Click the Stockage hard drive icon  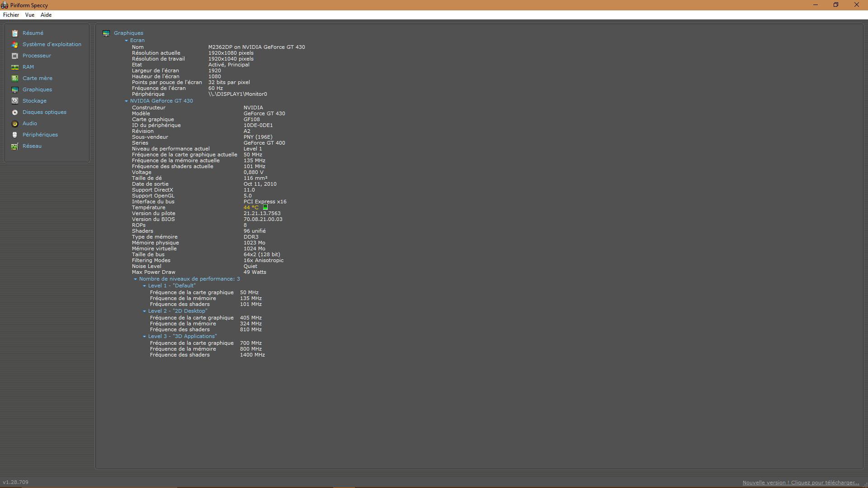15,101
